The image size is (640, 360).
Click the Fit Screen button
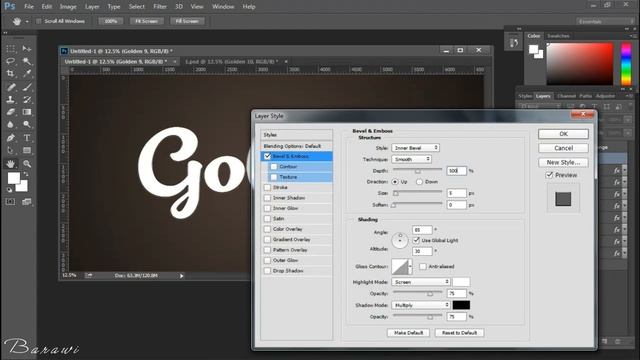(147, 21)
